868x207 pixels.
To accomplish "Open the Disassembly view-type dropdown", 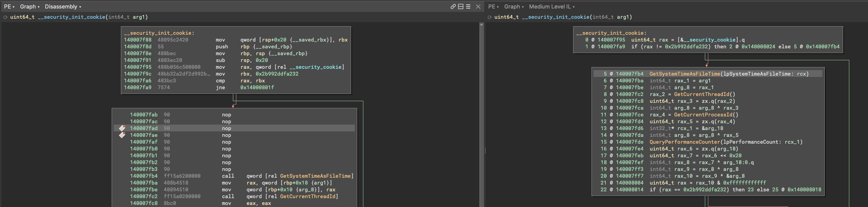I will click(63, 6).
